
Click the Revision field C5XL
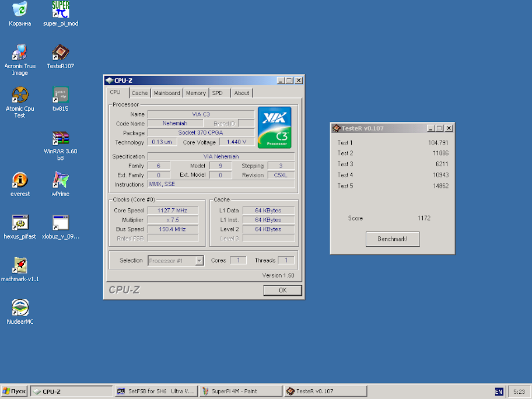tap(281, 175)
